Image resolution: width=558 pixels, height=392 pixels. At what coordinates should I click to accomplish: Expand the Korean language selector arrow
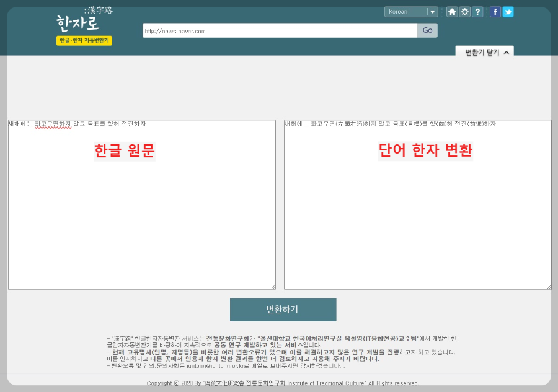432,11
